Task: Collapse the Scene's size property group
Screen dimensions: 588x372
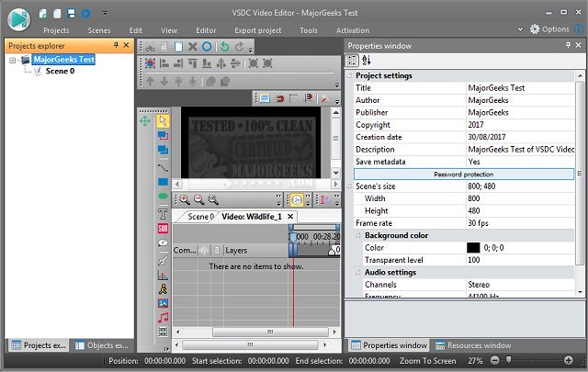Action: point(349,186)
